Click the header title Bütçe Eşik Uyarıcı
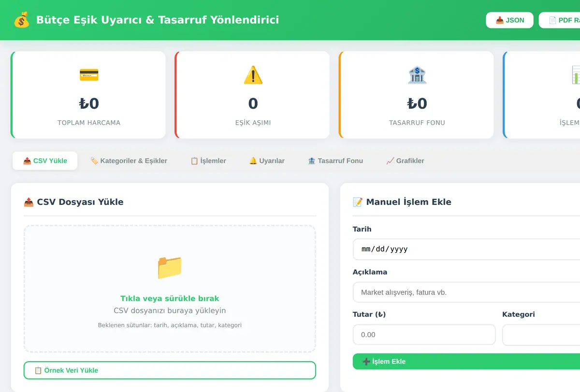The height and width of the screenshot is (392, 580). (x=158, y=20)
